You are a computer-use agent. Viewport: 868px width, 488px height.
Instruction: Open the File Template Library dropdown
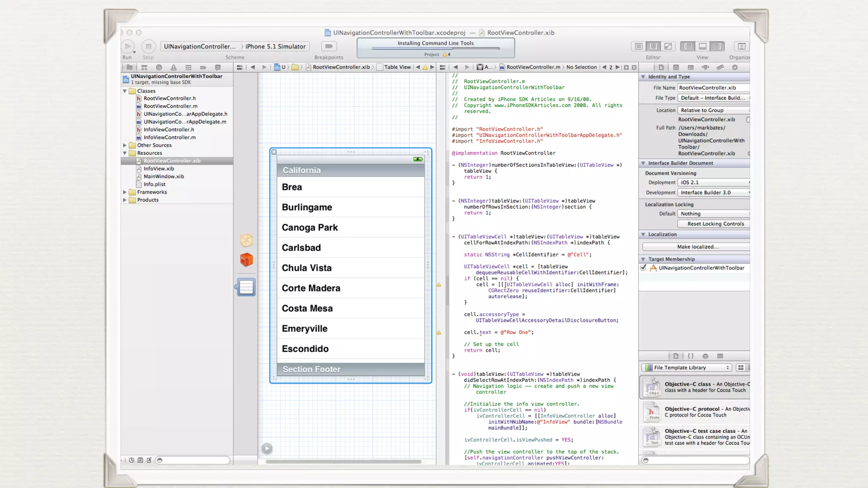(687, 368)
